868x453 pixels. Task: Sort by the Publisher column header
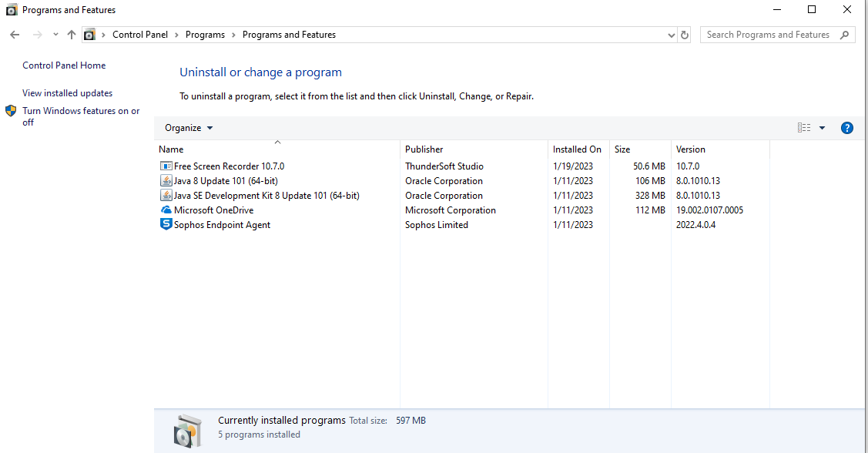pos(474,149)
